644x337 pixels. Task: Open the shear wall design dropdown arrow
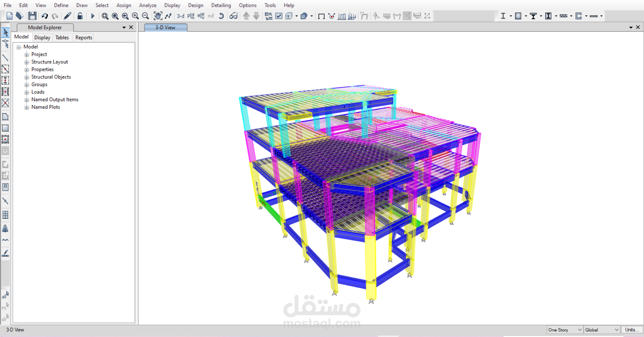click(x=586, y=16)
